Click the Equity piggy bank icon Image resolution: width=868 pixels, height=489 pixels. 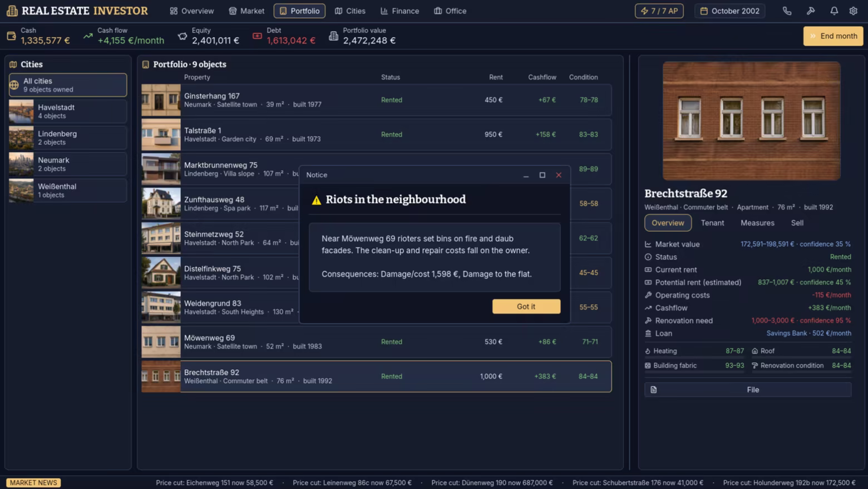coord(183,36)
